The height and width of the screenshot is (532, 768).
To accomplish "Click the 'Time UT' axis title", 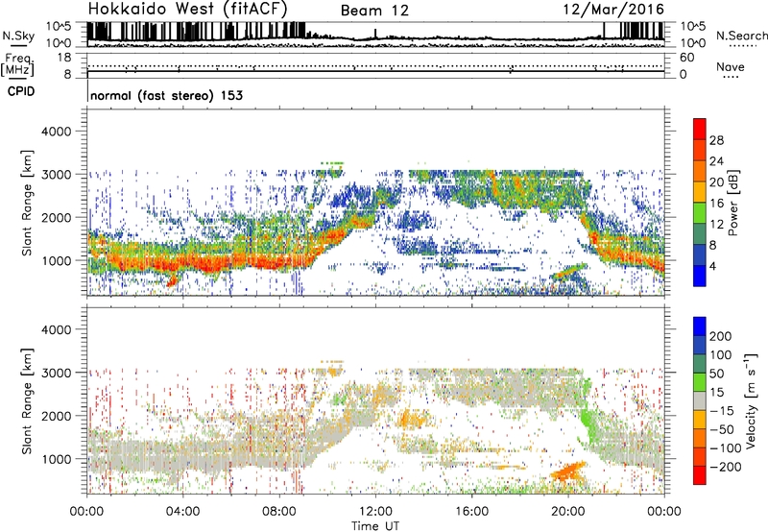I will tap(375, 526).
